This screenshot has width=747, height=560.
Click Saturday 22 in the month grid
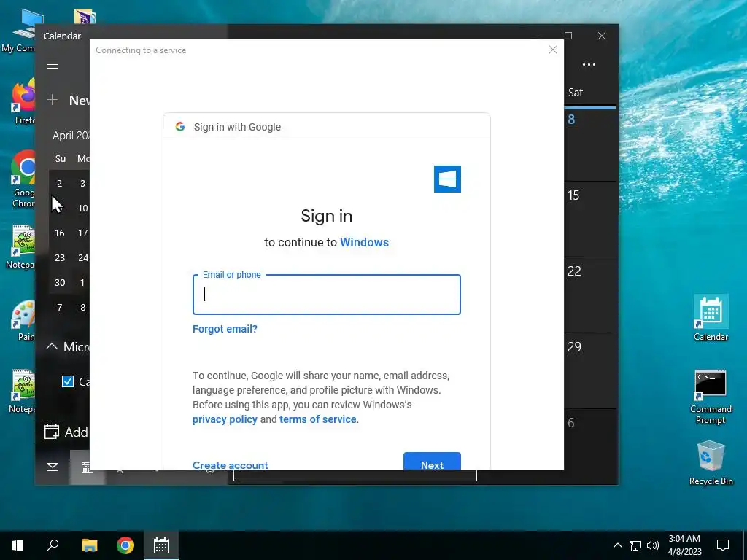tap(590, 295)
